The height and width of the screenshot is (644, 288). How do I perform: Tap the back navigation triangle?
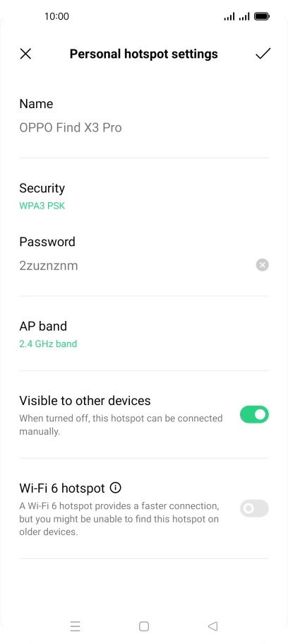pos(212,626)
